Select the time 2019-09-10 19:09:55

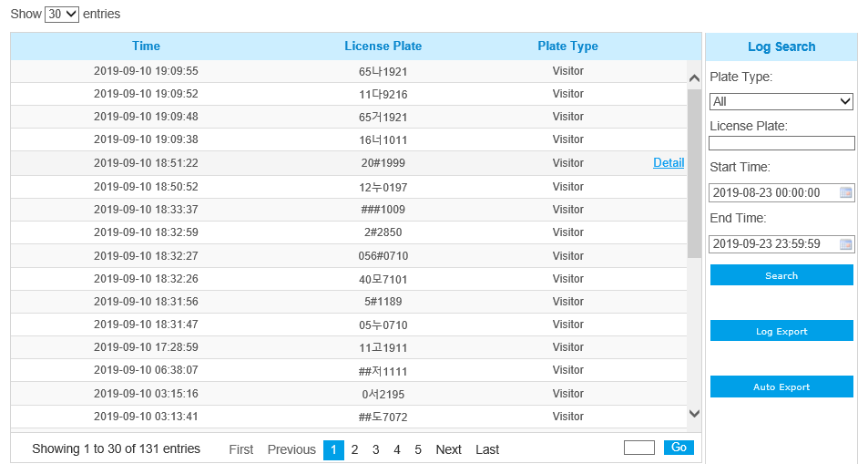[146, 71]
